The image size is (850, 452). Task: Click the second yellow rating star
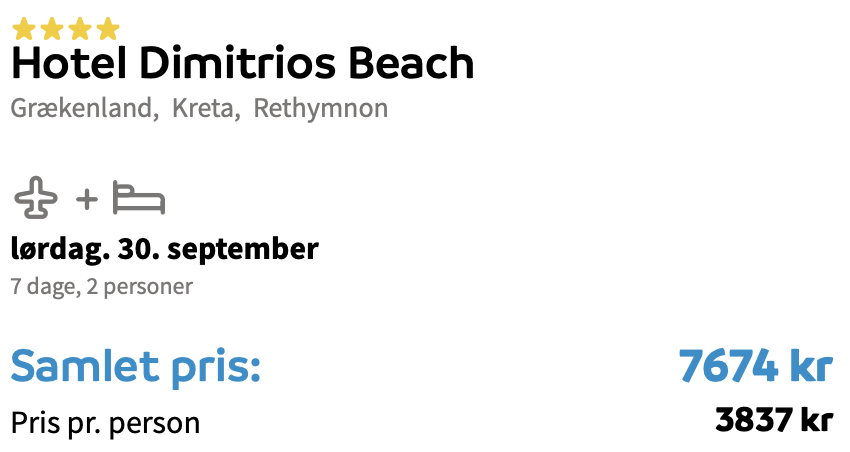tap(51, 29)
